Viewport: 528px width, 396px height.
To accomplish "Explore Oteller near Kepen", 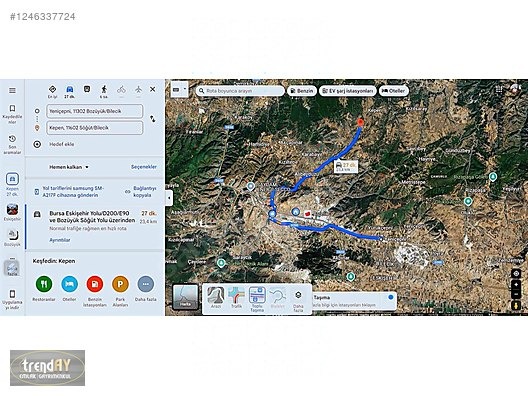I will coord(69,289).
